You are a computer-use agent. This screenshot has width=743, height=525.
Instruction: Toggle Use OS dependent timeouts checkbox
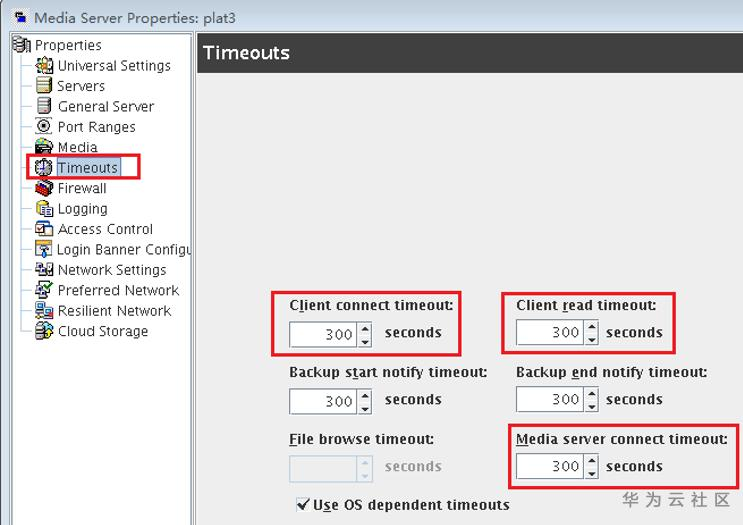pos(302,505)
